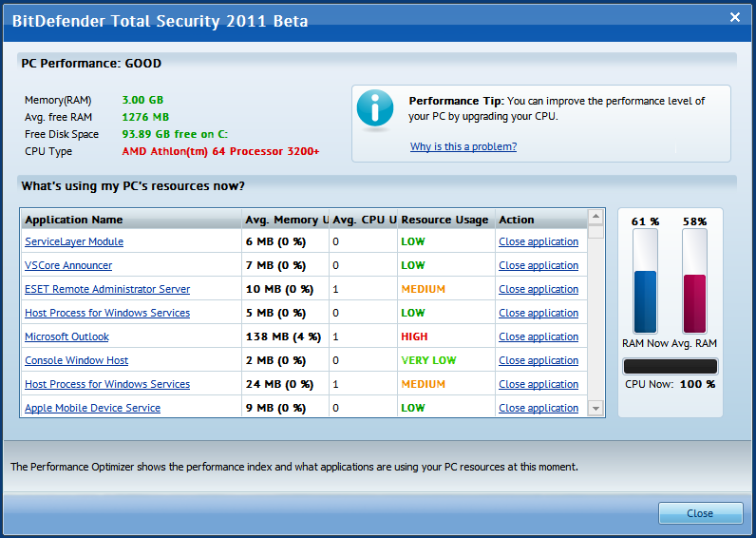
Task: Click the scrollbar thumb in the application list
Action: tap(595, 232)
